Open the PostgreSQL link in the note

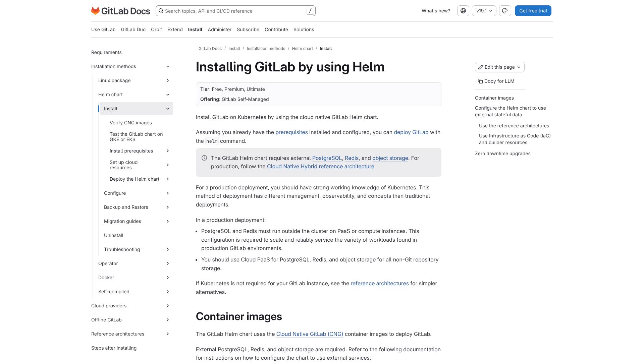327,158
